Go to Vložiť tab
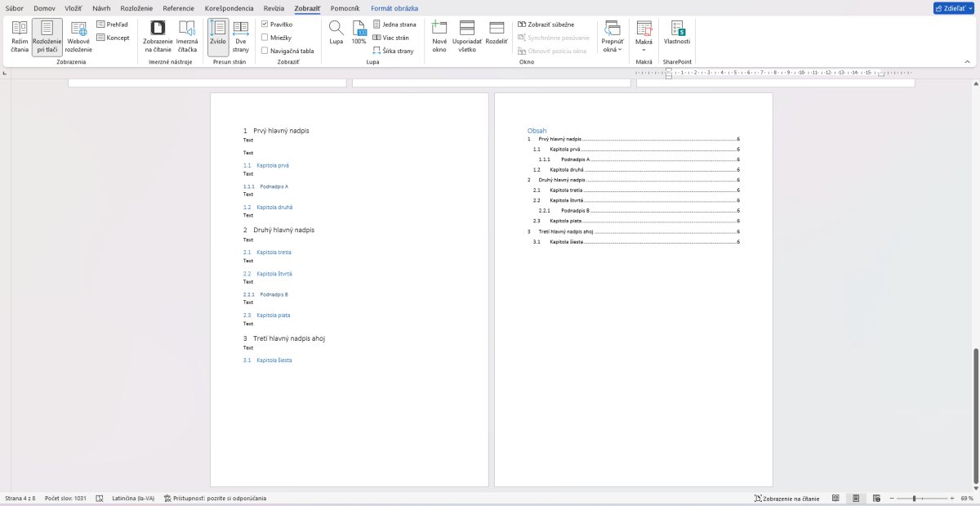 [x=73, y=7]
